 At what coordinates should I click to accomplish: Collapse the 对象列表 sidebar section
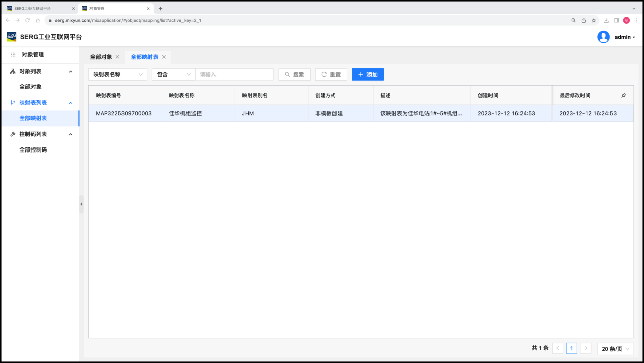click(71, 72)
